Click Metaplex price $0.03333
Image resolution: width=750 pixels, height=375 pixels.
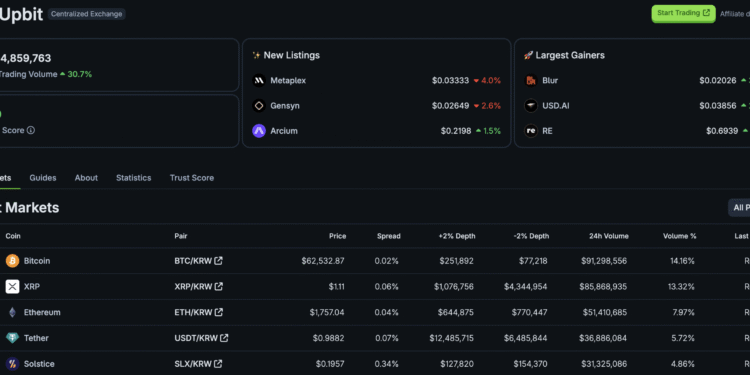pos(451,80)
